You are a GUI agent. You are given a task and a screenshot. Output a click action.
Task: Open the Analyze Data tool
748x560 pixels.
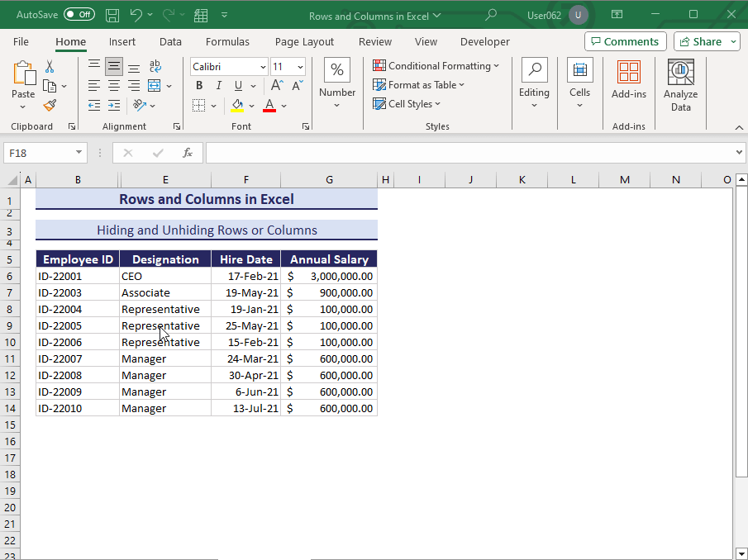[x=680, y=83]
